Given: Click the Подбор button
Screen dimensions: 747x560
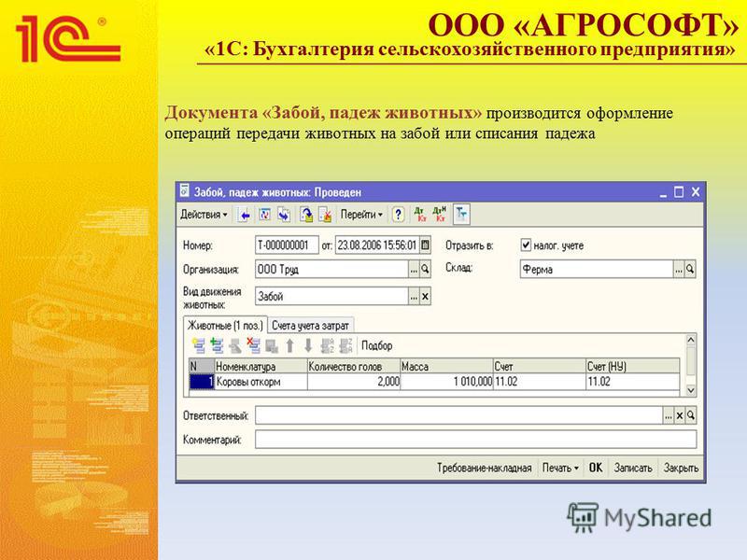Looking at the screenshot, I should [x=377, y=345].
